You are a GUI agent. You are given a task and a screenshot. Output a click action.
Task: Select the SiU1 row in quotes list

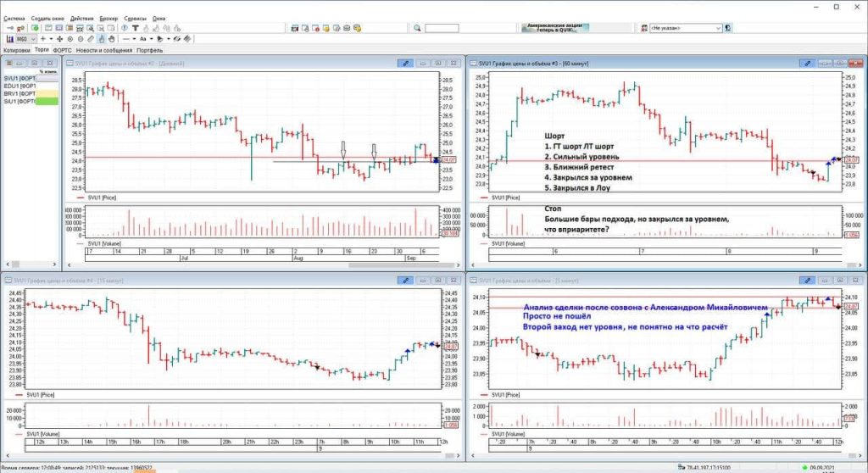point(31,102)
